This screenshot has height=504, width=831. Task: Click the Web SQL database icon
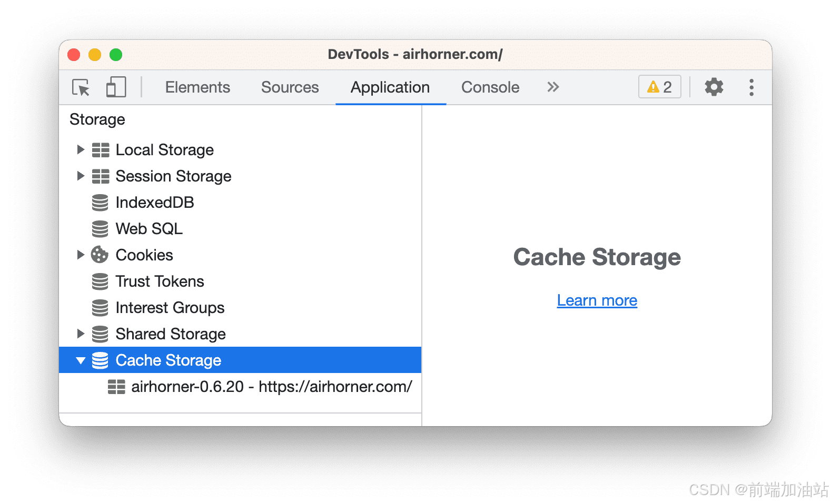coord(100,229)
